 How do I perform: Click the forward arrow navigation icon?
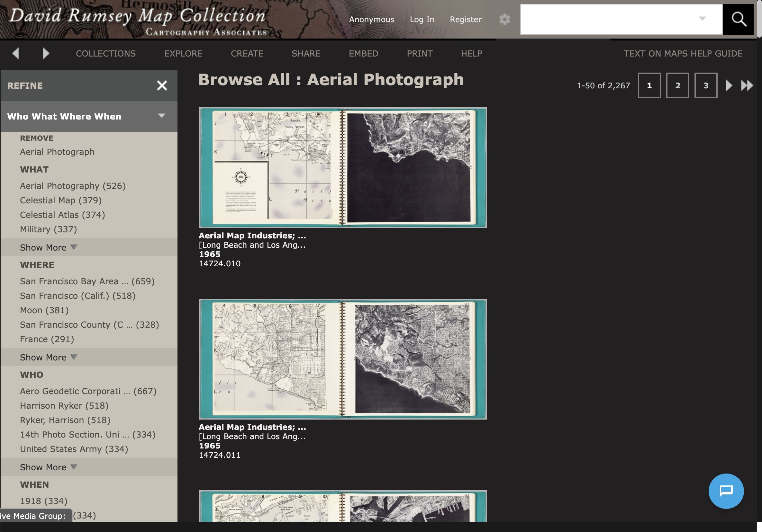click(46, 53)
